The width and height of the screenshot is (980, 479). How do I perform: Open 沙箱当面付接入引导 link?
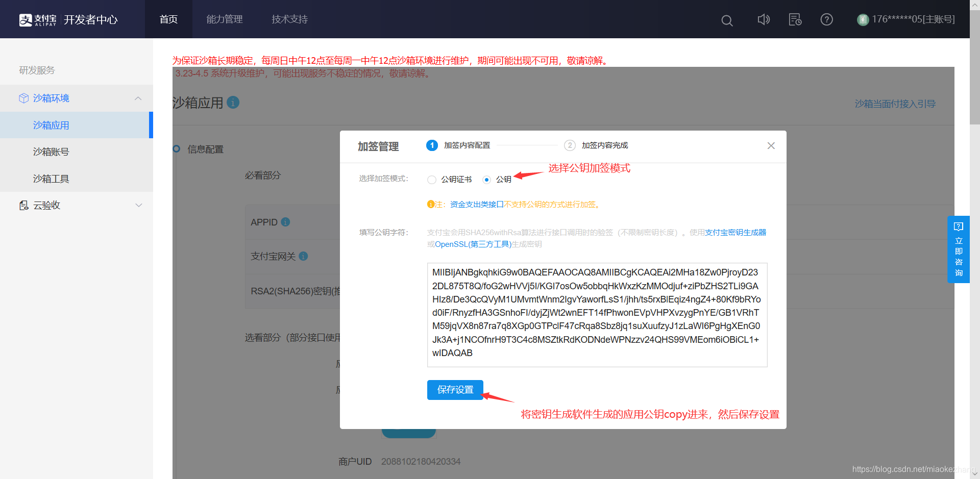tap(895, 104)
